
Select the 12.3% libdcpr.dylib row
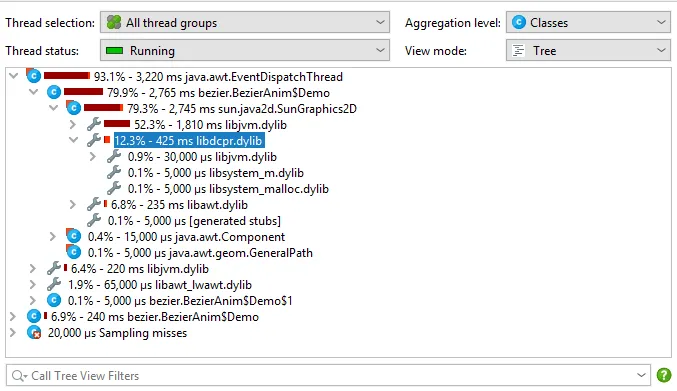[x=188, y=141]
